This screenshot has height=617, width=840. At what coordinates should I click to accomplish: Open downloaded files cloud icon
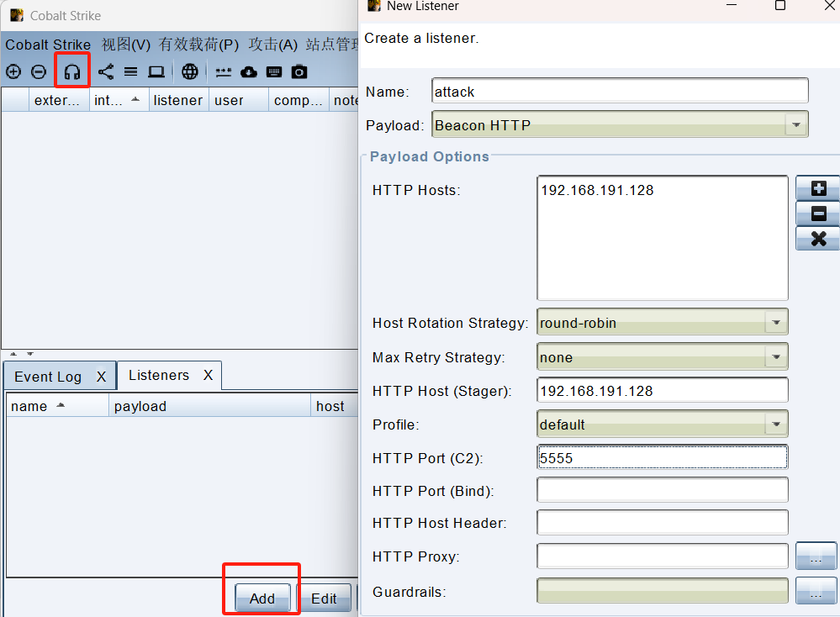coord(249,71)
